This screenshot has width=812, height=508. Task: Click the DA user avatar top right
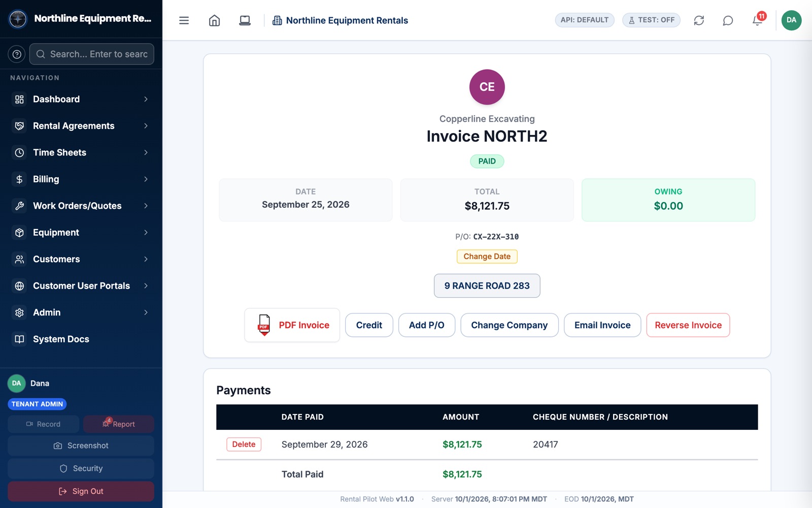(x=791, y=20)
